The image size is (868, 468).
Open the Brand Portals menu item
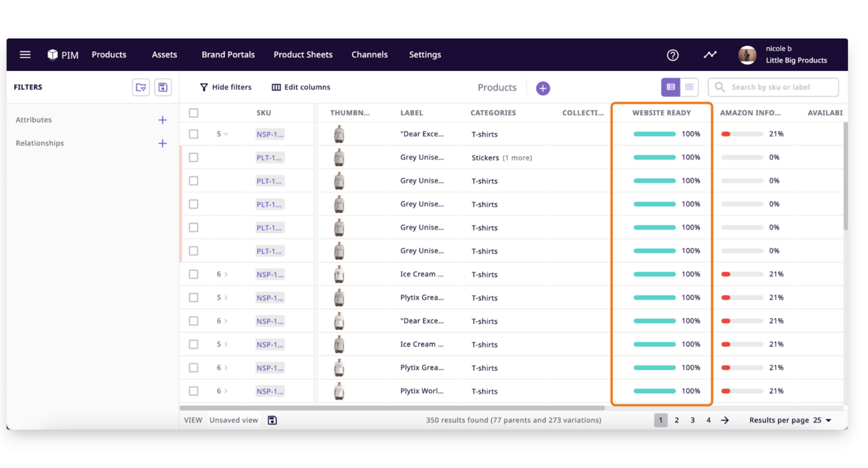(228, 55)
